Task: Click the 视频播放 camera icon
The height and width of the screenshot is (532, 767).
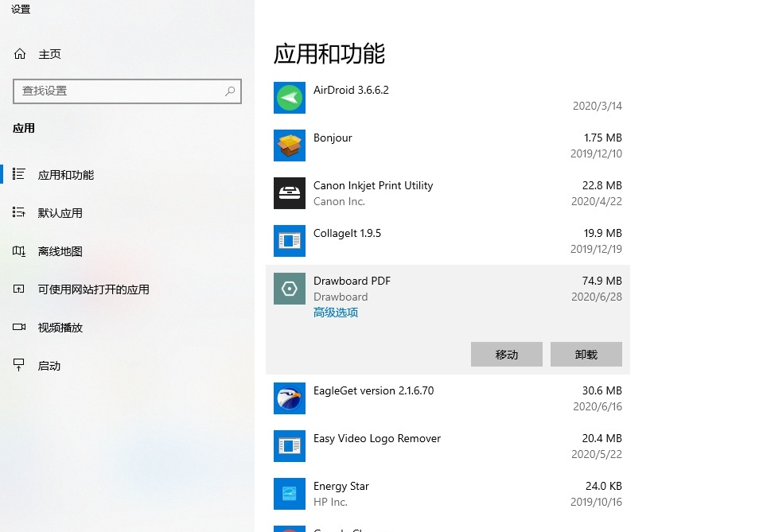Action: click(18, 327)
